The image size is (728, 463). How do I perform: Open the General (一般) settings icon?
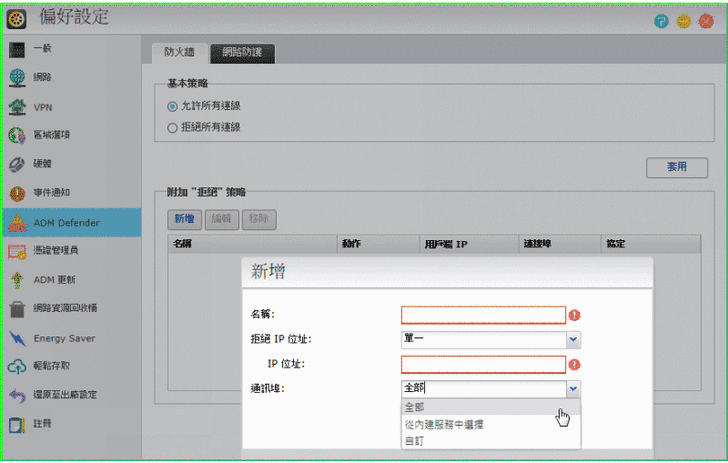click(17, 49)
